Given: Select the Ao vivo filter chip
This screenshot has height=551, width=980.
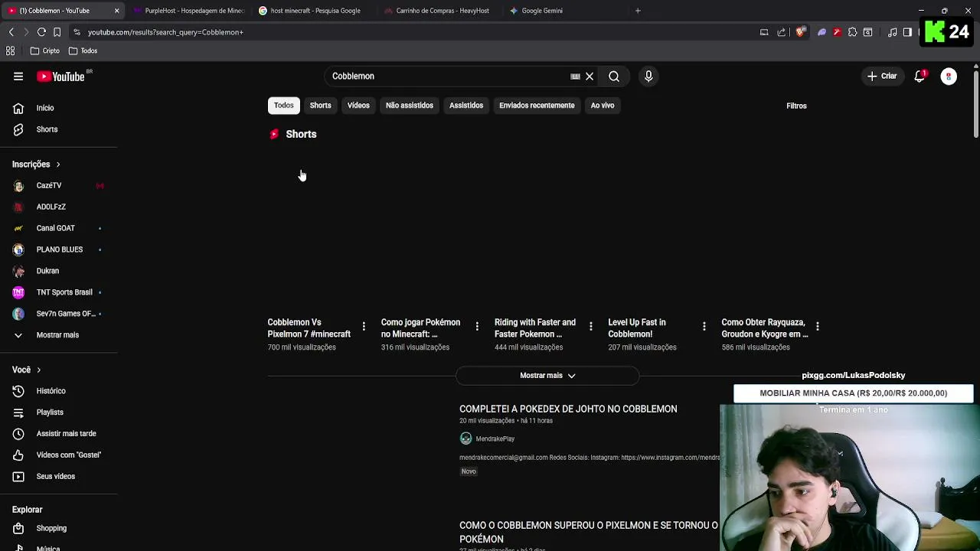Looking at the screenshot, I should point(603,106).
